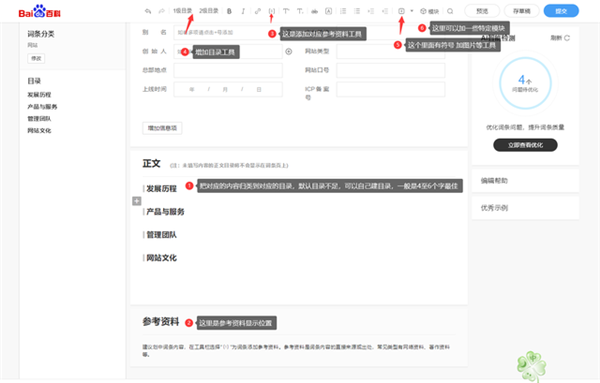Open the Baidu Baike logo
The image size is (600, 383).
(x=39, y=11)
